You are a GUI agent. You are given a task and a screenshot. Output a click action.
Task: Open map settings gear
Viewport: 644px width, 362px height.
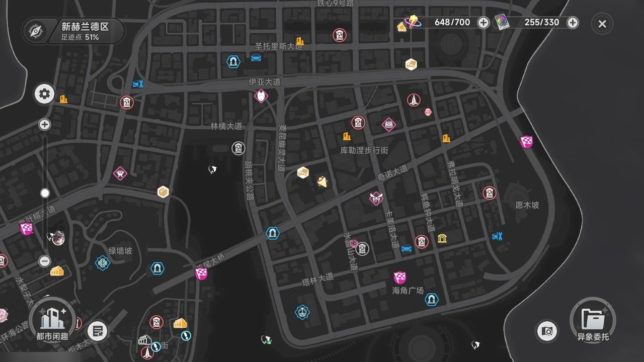44,94
